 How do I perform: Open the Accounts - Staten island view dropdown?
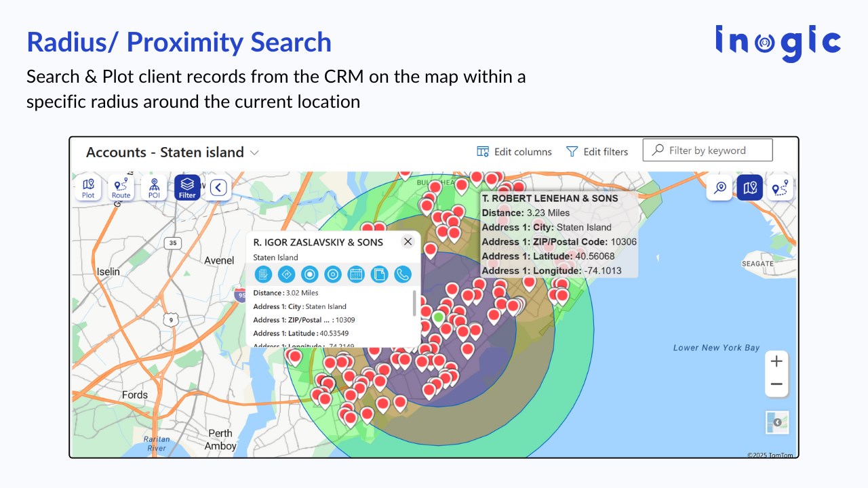(x=255, y=152)
